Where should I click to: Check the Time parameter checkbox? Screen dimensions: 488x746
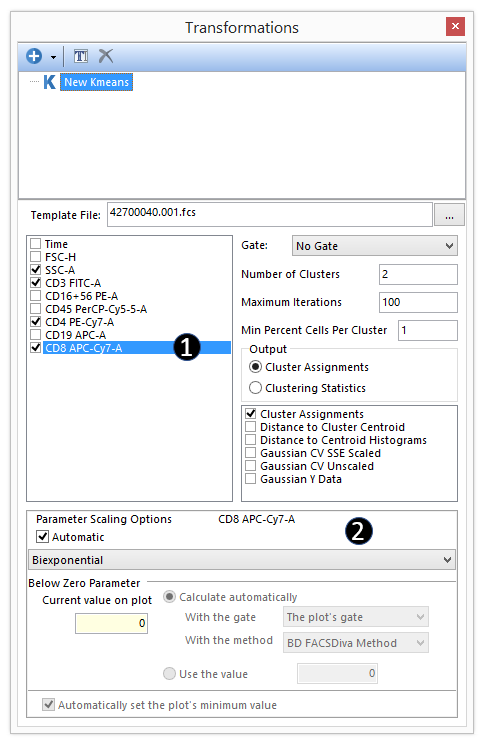pyautogui.click(x=36, y=244)
